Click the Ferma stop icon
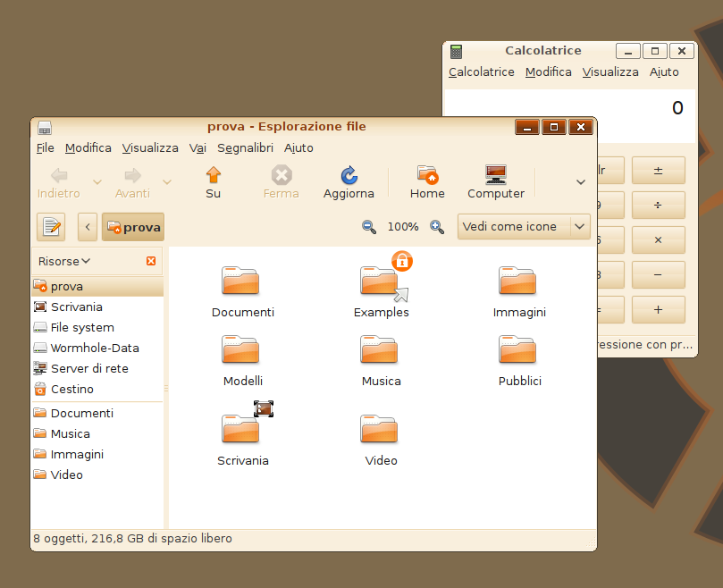The height and width of the screenshot is (588, 723). (282, 175)
